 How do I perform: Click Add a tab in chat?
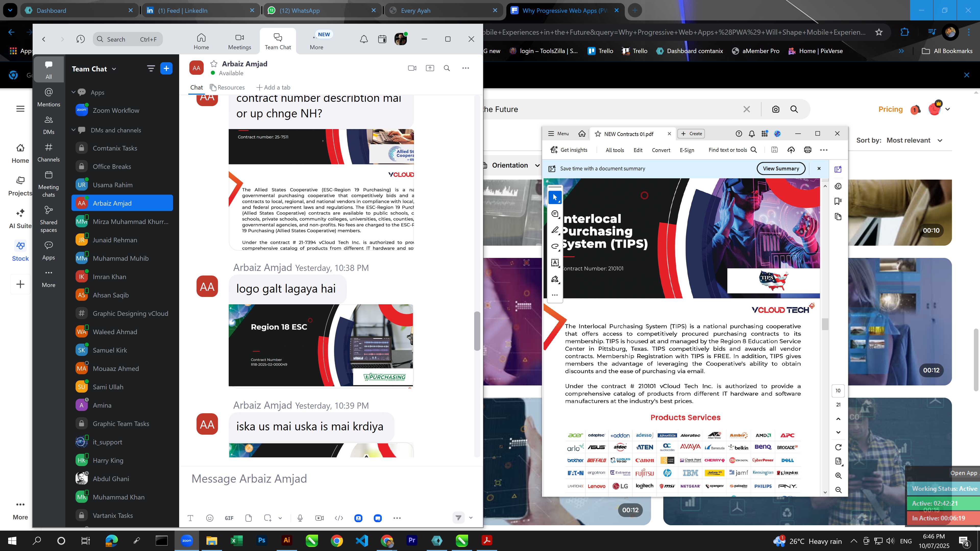[273, 87]
